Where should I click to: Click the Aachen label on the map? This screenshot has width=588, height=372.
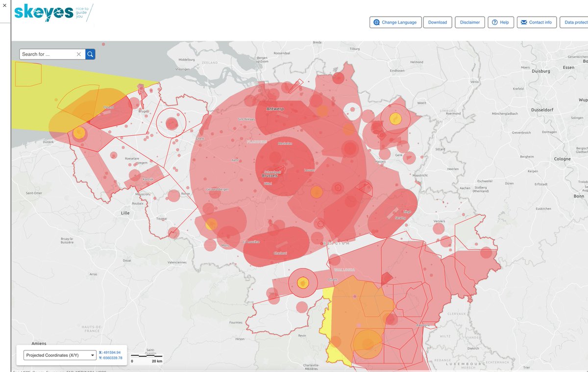(465, 188)
